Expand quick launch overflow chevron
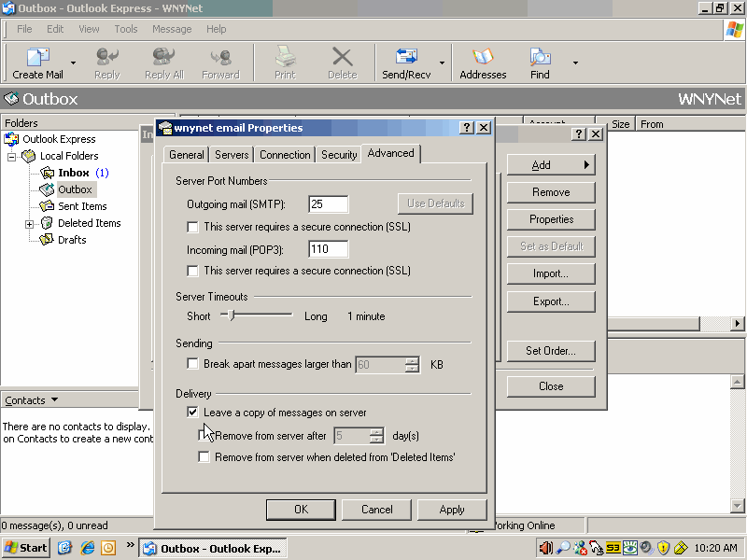 pos(130,545)
